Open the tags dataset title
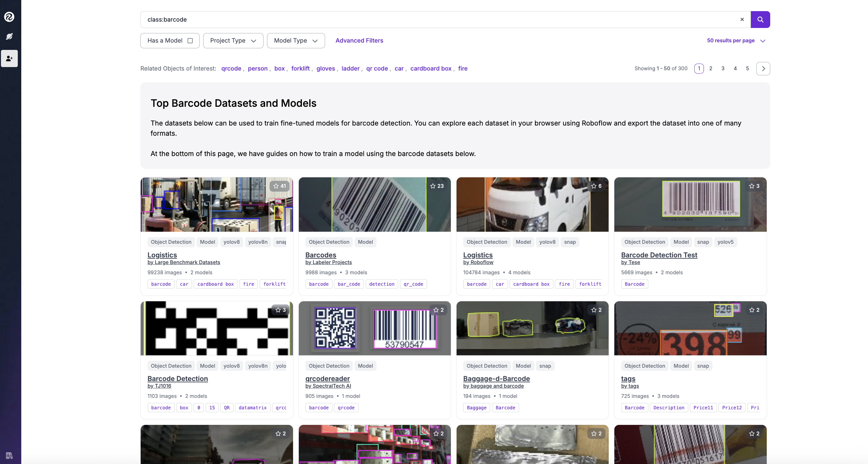Image resolution: width=868 pixels, height=464 pixels. click(x=628, y=379)
